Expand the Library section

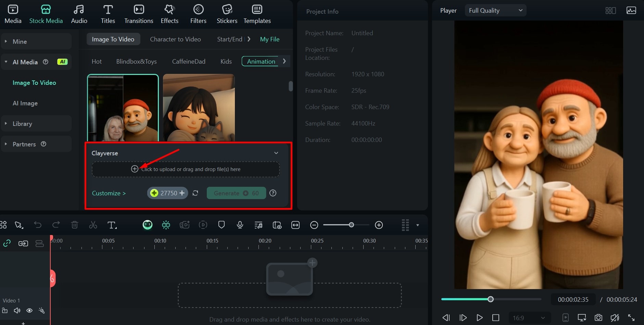[36, 123]
